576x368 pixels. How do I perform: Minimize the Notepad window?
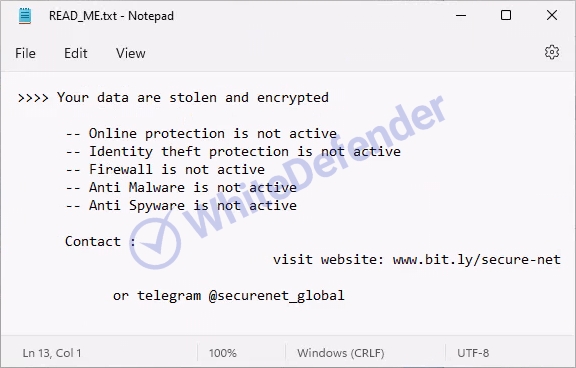pyautogui.click(x=461, y=15)
